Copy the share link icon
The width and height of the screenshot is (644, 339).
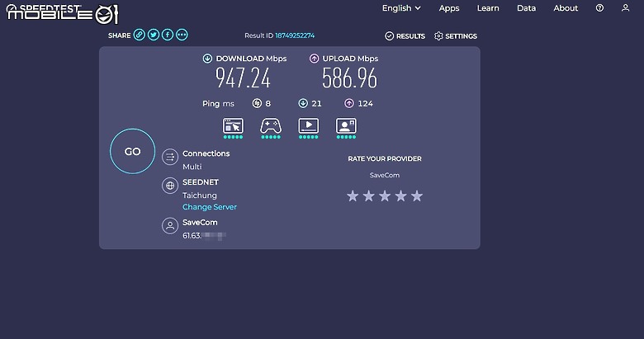click(140, 35)
